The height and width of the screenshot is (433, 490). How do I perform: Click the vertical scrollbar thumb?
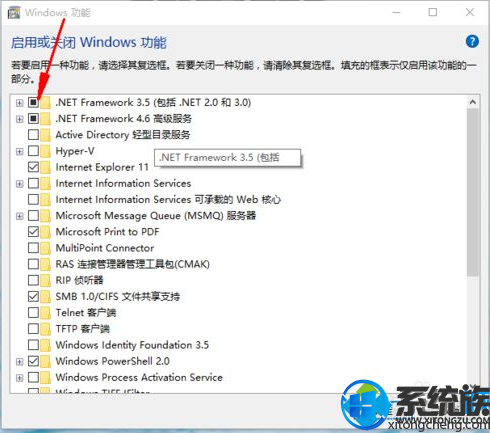point(473,192)
